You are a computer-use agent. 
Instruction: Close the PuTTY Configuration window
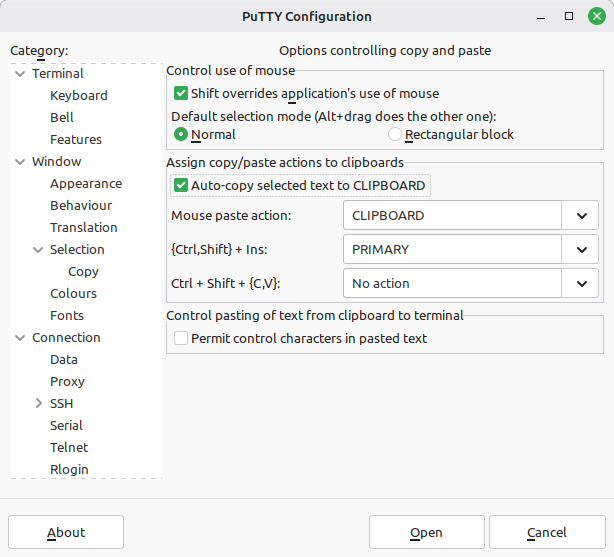(596, 16)
